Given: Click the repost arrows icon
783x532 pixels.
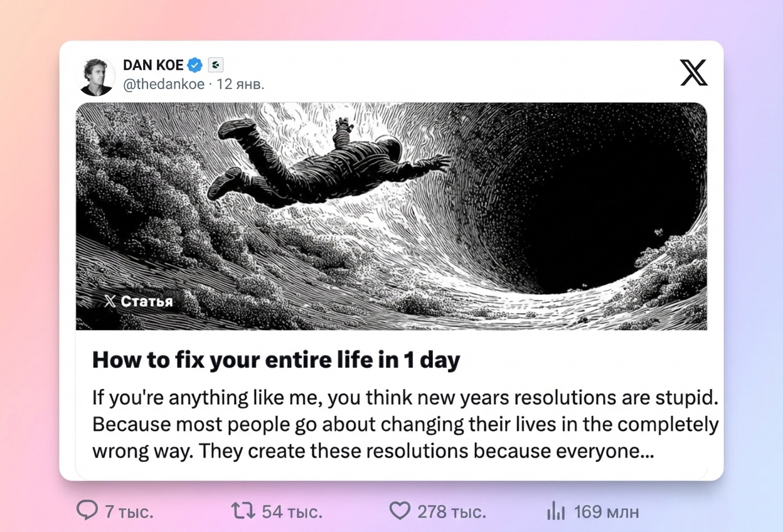Looking at the screenshot, I should pyautogui.click(x=243, y=511).
